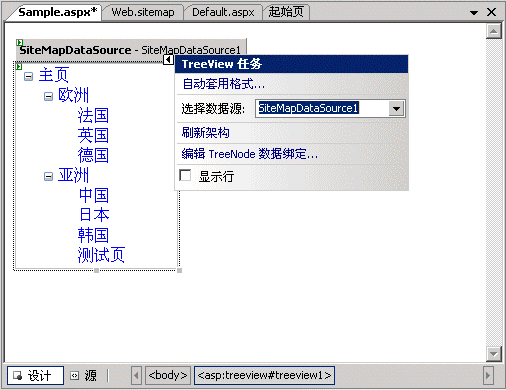506x390 pixels.
Task: Open 编辑 TreeNode 数据绑定... link
Action: coord(250,154)
